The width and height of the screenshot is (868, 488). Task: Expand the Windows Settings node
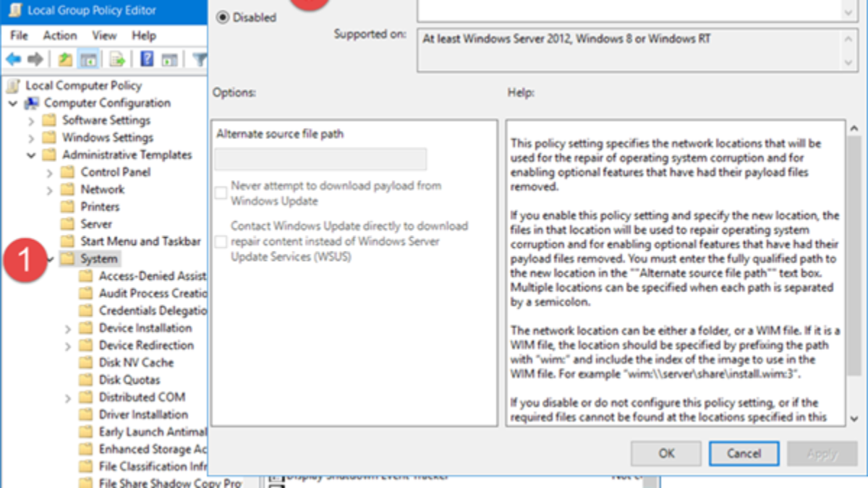click(31, 137)
